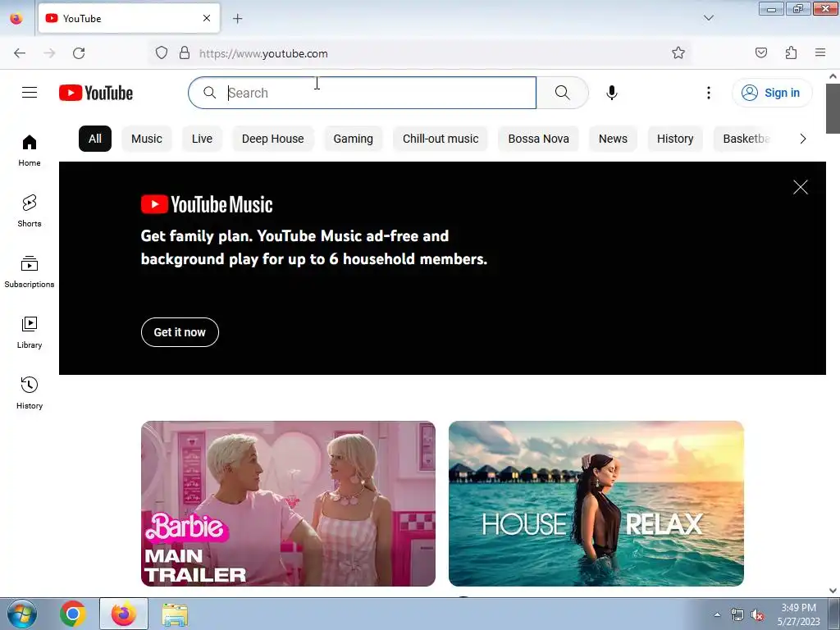Select the Live filter chip
Screen dimensions: 840x630
click(x=202, y=139)
